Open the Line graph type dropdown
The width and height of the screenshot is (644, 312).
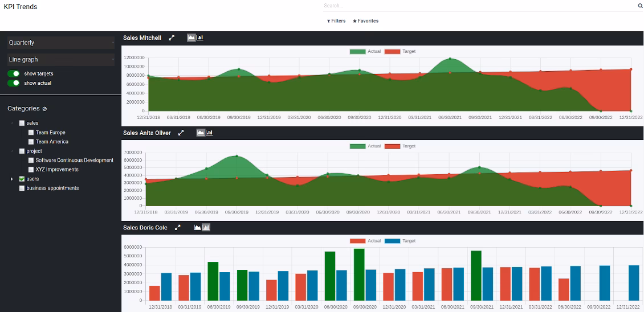coord(61,60)
